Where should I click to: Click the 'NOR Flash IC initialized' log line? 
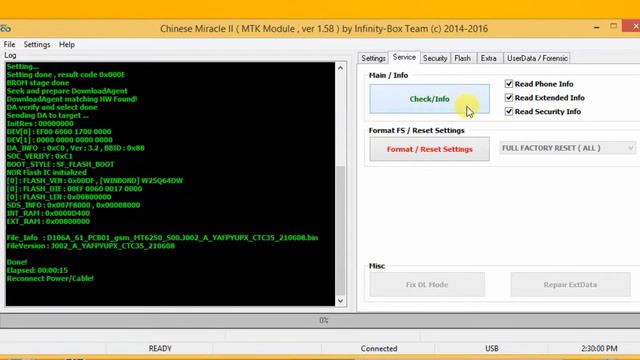coord(47,172)
